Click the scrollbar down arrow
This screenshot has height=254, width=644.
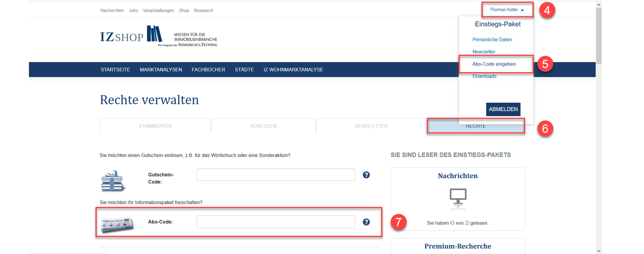599,251
